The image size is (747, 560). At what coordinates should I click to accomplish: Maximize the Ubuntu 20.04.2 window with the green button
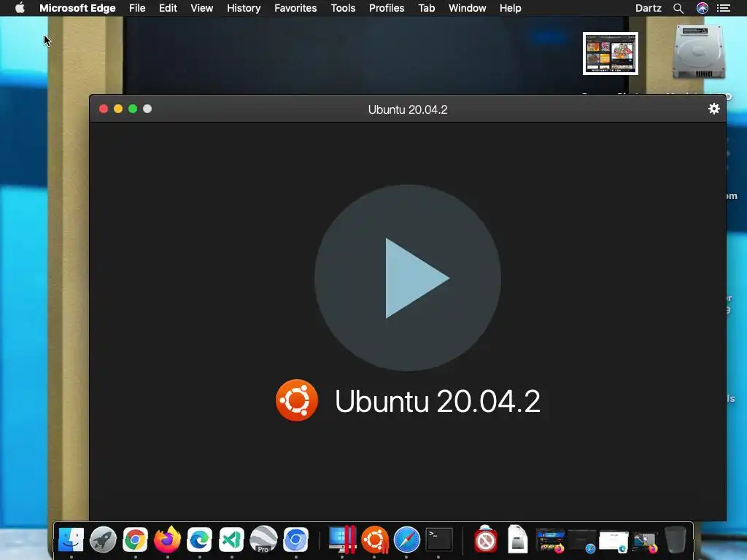133,109
